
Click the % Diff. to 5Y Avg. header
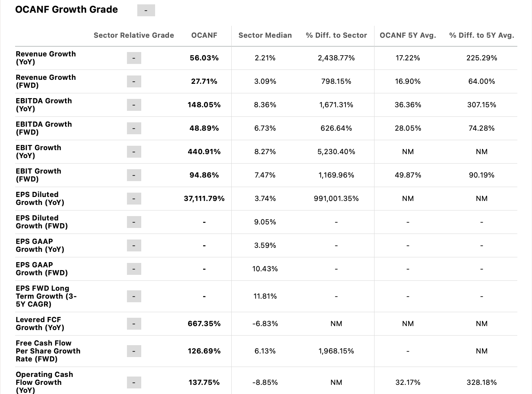[482, 35]
